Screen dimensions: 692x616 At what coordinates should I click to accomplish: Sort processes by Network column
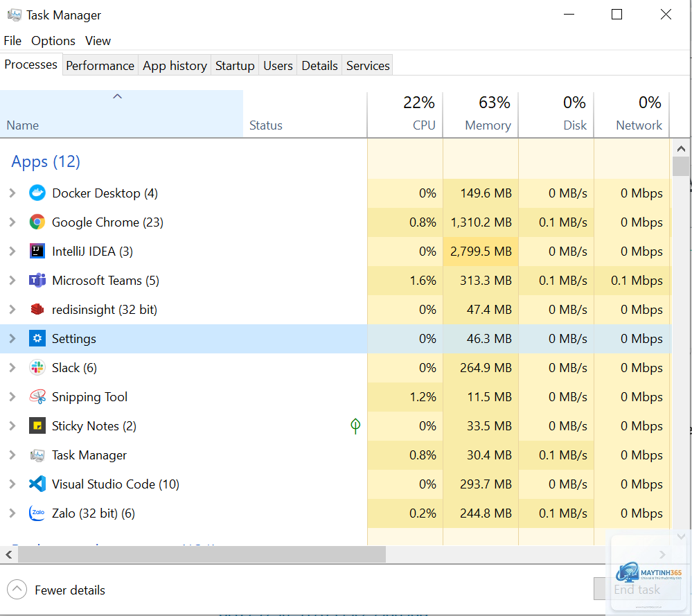[x=632, y=114]
